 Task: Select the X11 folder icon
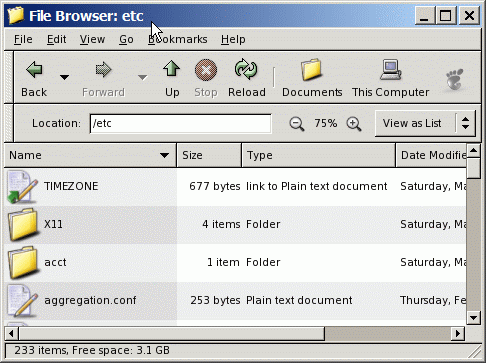[23, 225]
